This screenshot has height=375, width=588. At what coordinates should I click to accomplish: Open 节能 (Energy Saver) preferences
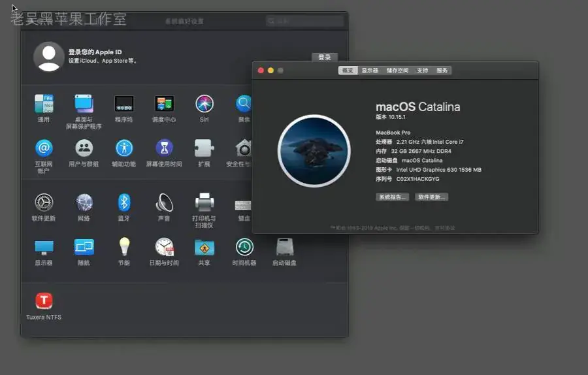124,247
